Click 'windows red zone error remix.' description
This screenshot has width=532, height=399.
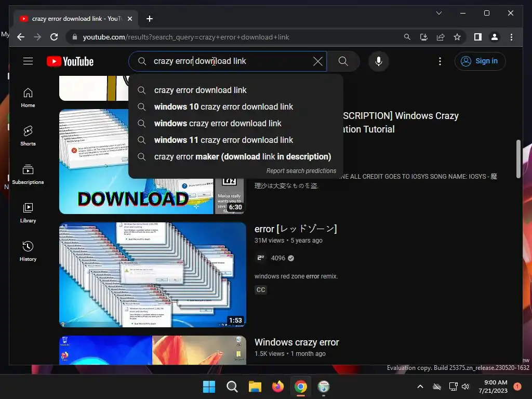point(296,276)
